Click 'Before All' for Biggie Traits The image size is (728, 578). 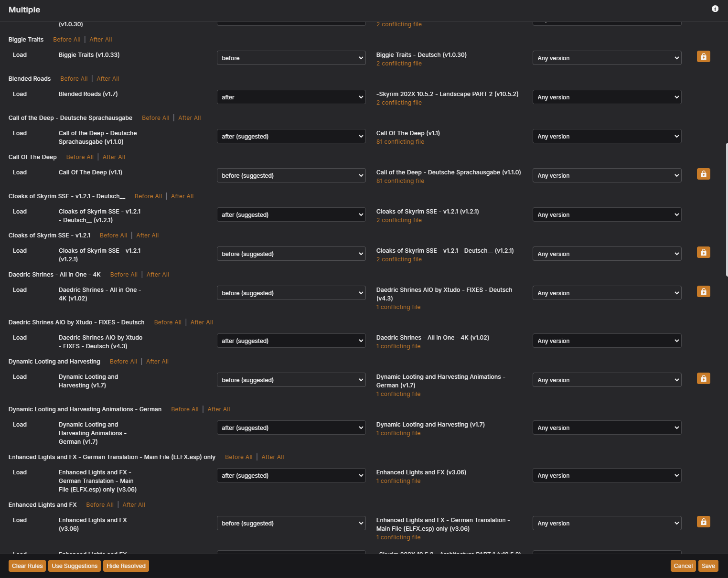tap(66, 40)
